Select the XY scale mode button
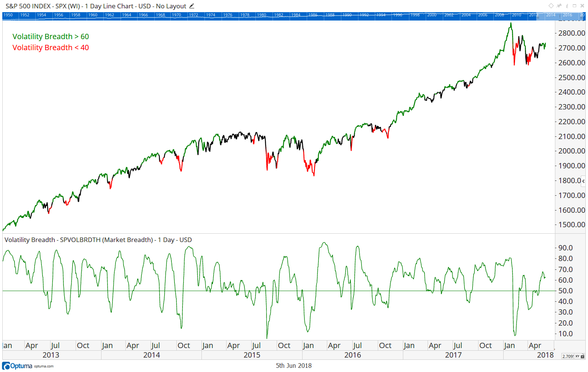This screenshot has width=588, height=372. (x=577, y=356)
